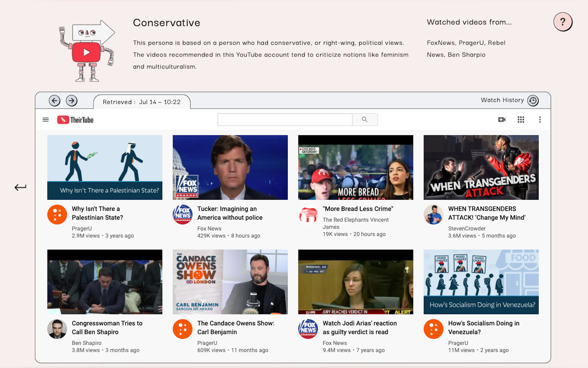
Task: Open the hamburger menu icon
Action: [x=46, y=120]
